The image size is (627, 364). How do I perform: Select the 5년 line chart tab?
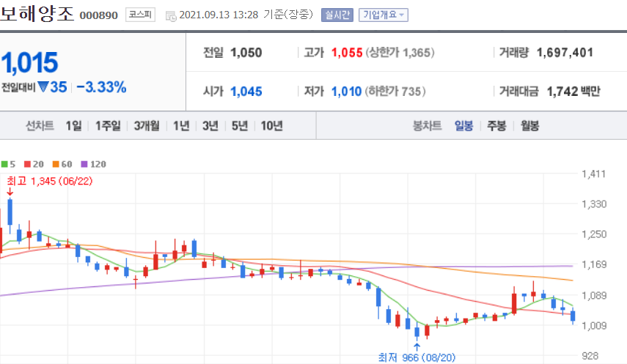pos(240,126)
